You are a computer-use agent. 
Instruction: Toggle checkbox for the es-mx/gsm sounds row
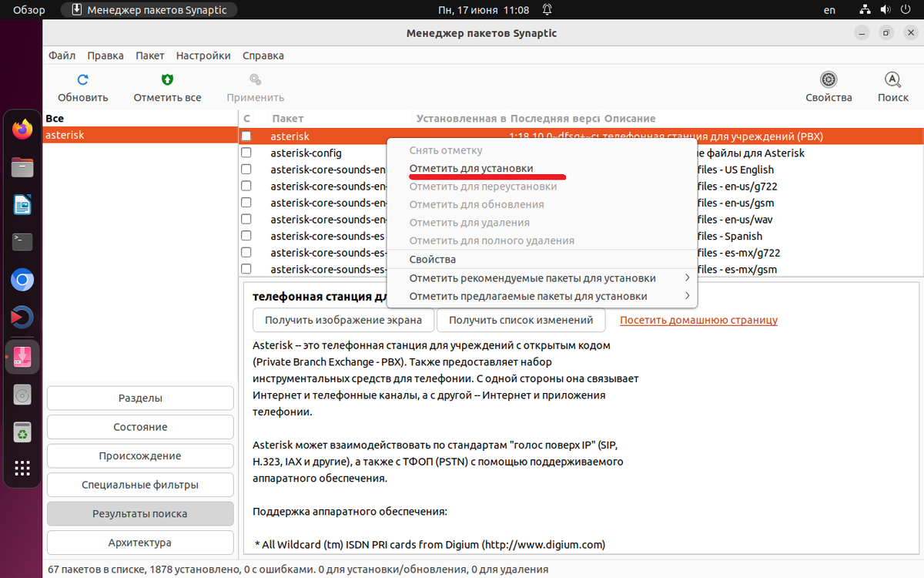click(246, 269)
